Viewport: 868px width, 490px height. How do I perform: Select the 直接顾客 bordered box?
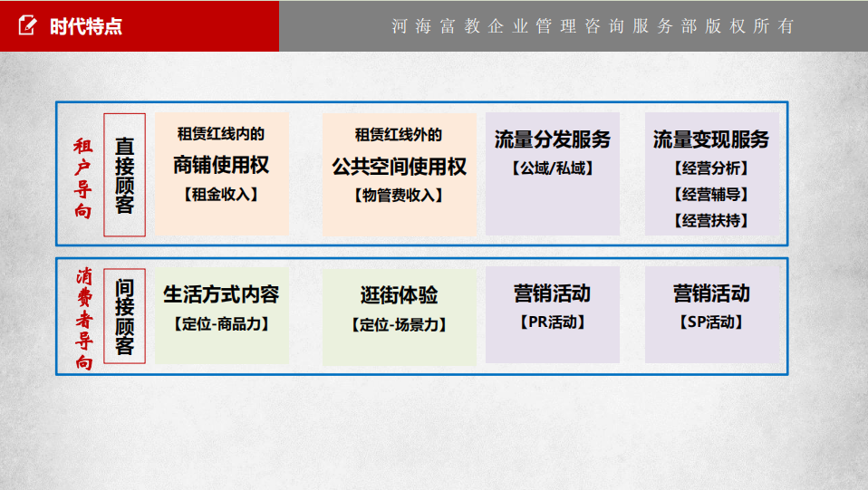(124, 175)
